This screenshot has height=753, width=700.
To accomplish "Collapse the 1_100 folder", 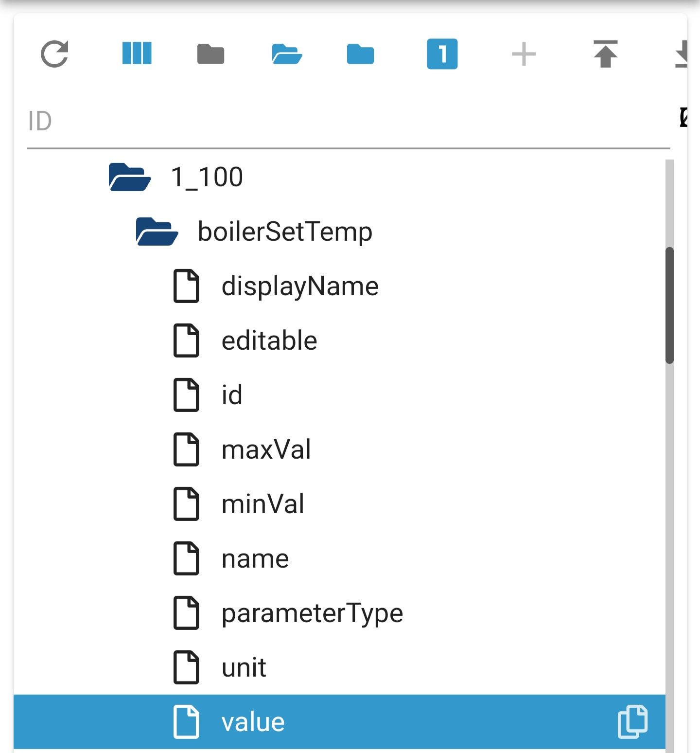I will pyautogui.click(x=129, y=177).
